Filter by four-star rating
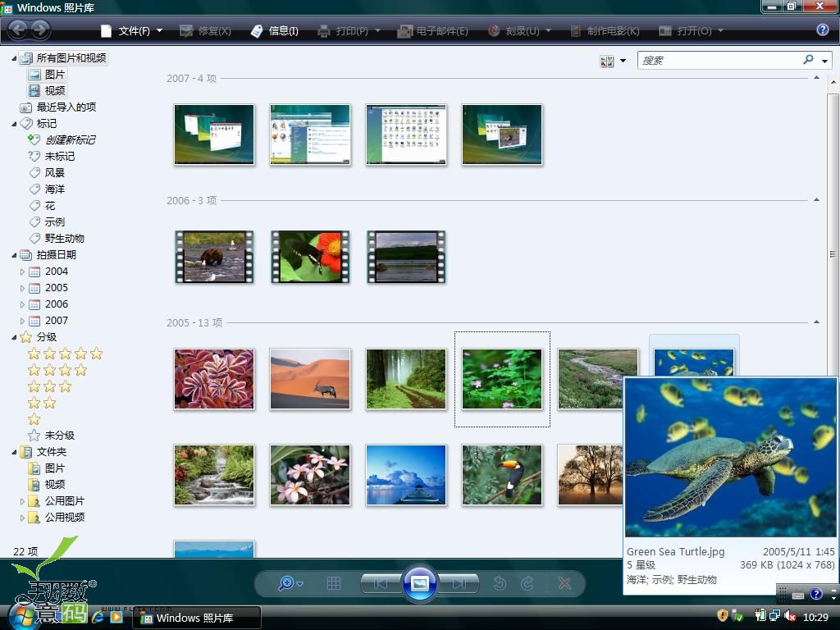Screen dimensions: 840x630 (x=57, y=370)
